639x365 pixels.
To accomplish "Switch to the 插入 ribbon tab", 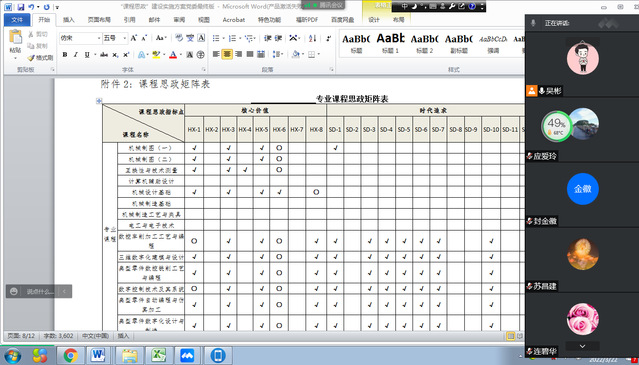I will pos(69,20).
